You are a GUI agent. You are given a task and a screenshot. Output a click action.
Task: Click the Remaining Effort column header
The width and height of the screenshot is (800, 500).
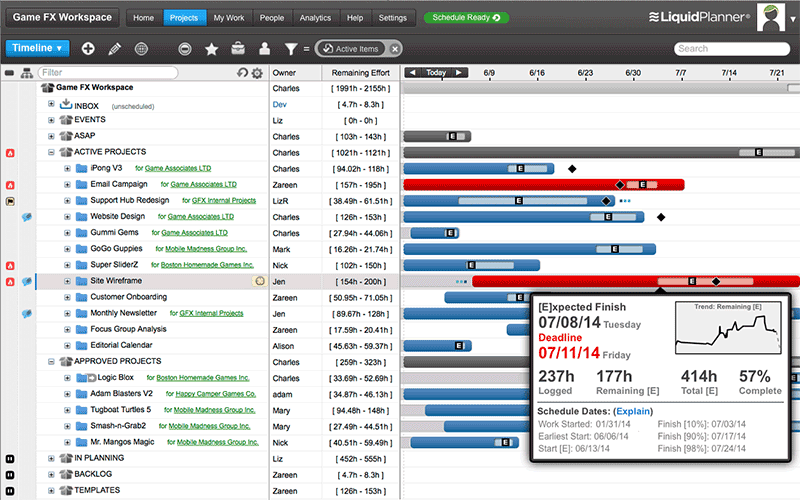[361, 72]
